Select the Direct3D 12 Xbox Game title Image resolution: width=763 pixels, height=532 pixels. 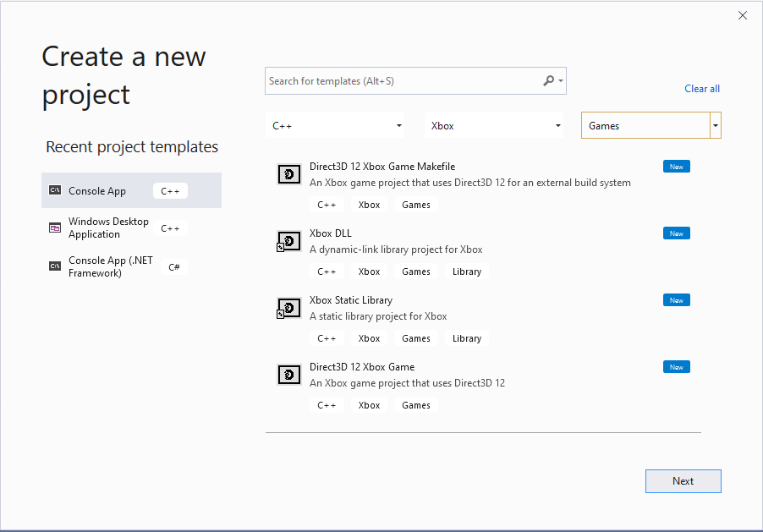pyautogui.click(x=362, y=367)
